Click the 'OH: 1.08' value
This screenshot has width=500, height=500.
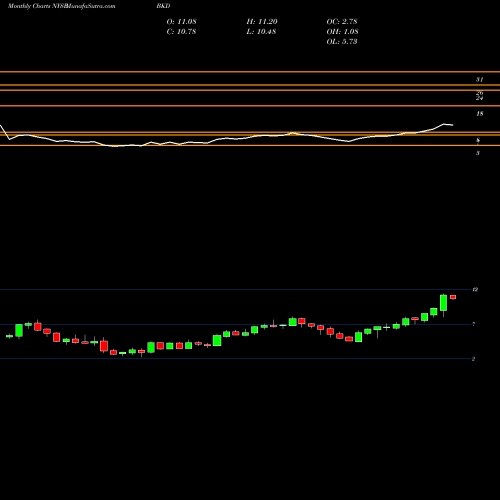(x=342, y=32)
